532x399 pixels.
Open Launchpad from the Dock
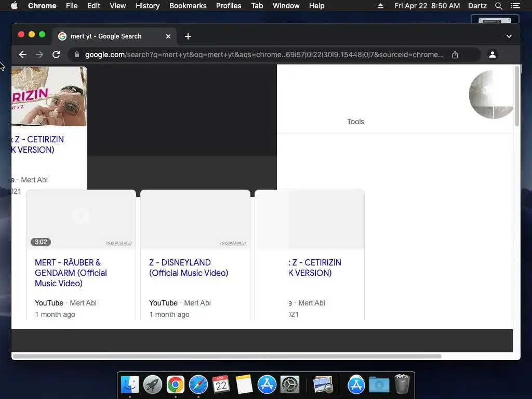tap(153, 385)
